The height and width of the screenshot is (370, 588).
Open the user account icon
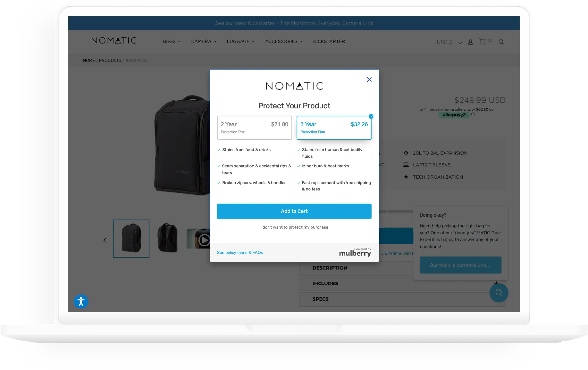coord(470,42)
